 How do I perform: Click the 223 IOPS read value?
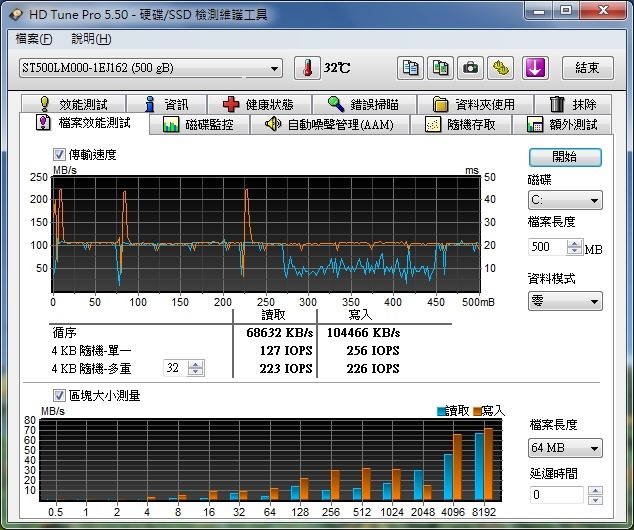(286, 369)
